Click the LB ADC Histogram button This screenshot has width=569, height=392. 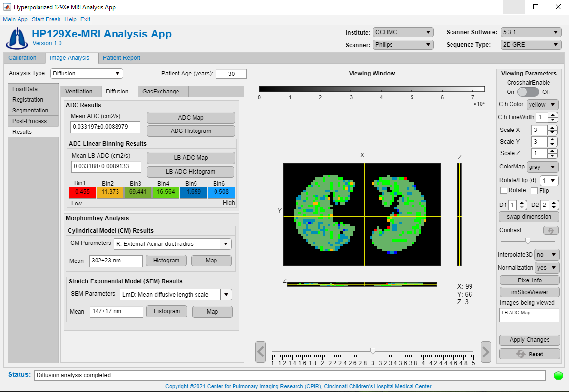tap(190, 172)
